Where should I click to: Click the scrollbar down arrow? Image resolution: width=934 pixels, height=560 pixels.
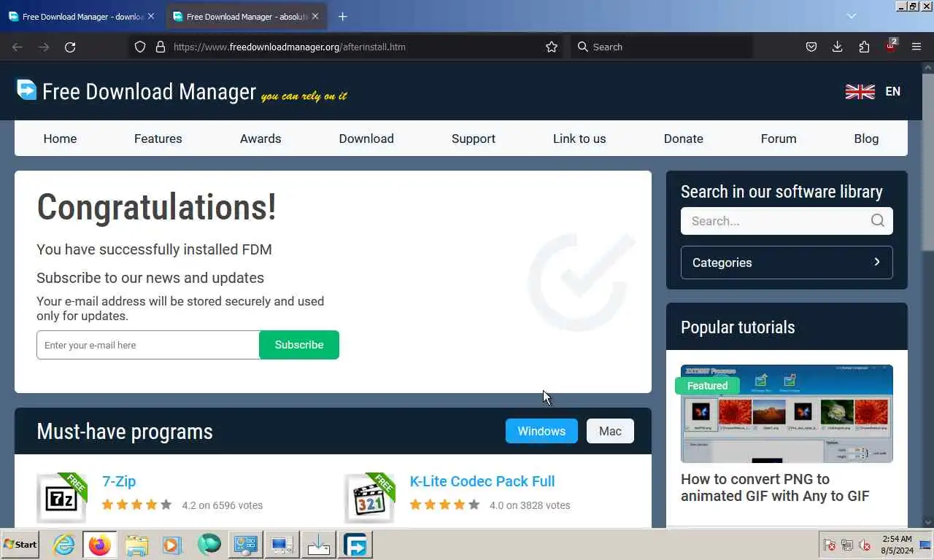927,522
